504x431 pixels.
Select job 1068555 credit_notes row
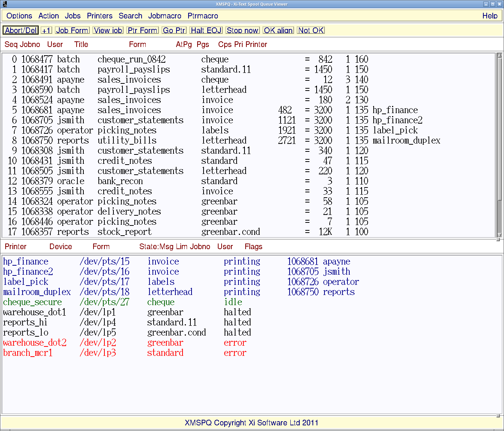pyautogui.click(x=249, y=191)
